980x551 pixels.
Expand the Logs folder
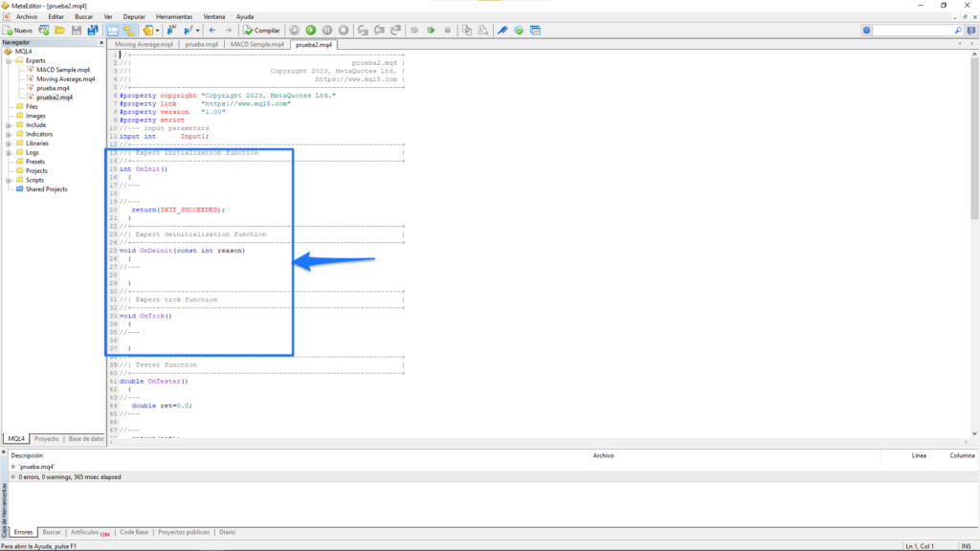[9, 152]
